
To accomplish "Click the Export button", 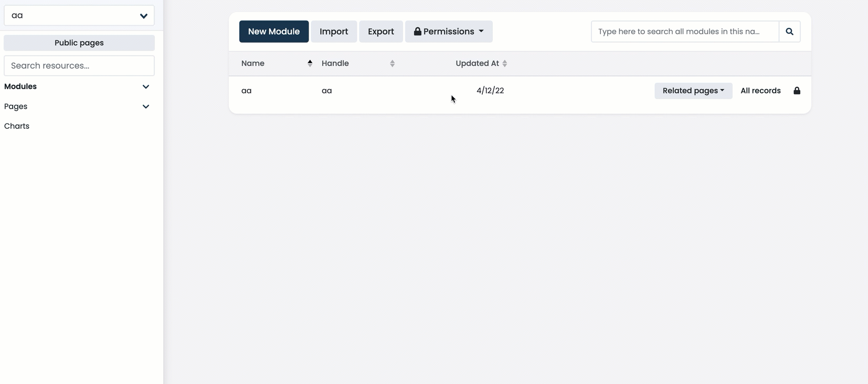I will point(381,32).
